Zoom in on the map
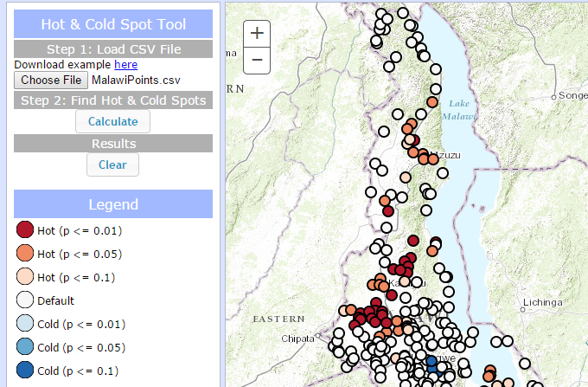 257,34
